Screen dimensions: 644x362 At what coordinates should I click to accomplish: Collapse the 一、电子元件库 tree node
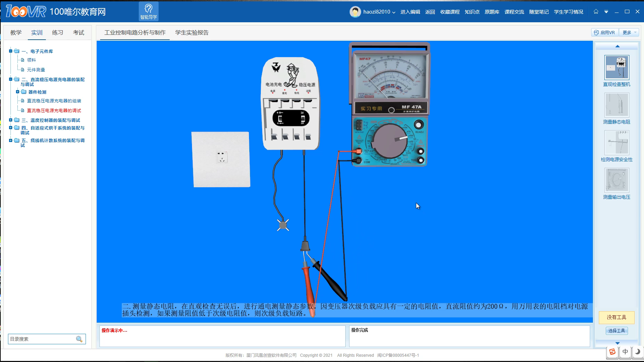pyautogui.click(x=11, y=51)
